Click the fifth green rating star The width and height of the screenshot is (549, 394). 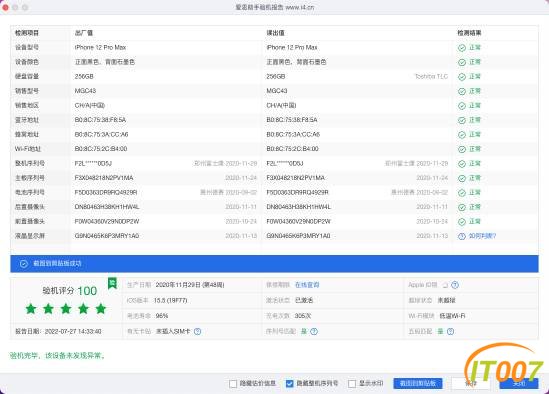pos(101,309)
